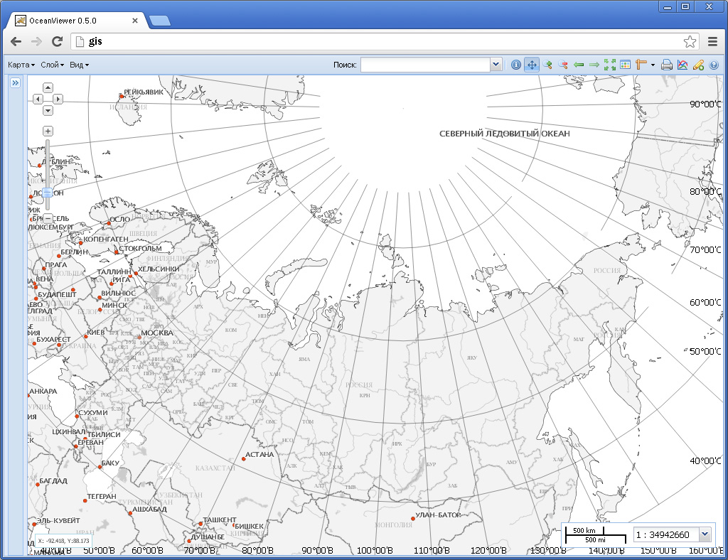The image size is (728, 560).
Task: Open the attribute table icon
Action: [626, 65]
